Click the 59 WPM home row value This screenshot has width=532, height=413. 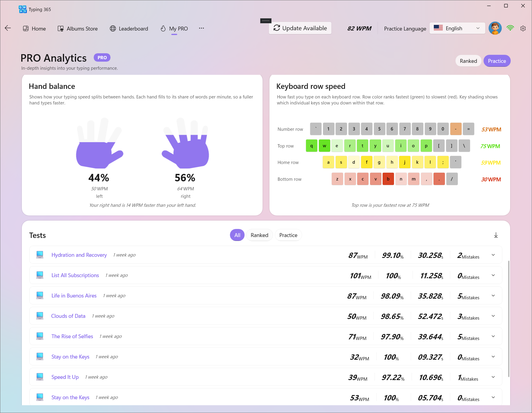pos(491,163)
